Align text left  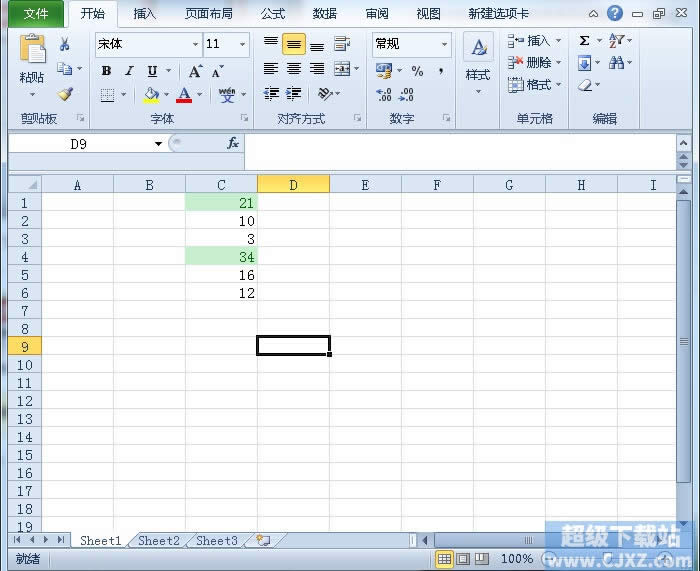click(x=271, y=69)
